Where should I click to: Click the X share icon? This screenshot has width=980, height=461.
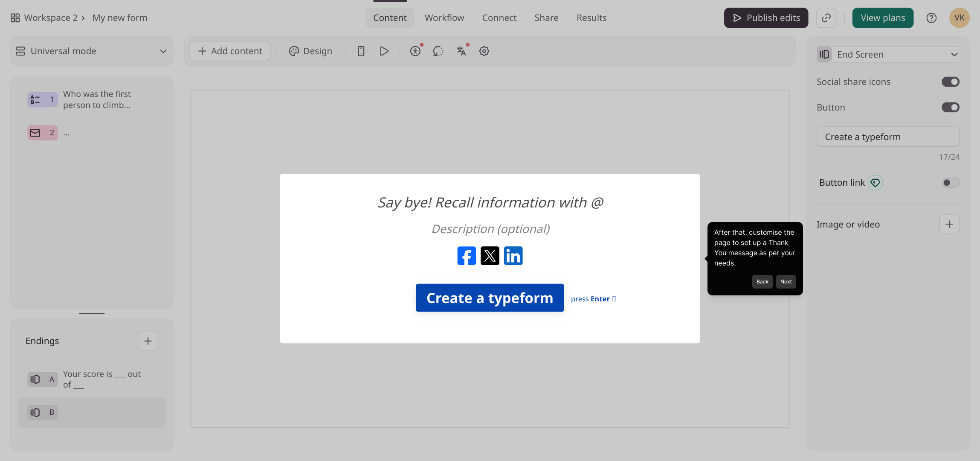click(x=490, y=256)
